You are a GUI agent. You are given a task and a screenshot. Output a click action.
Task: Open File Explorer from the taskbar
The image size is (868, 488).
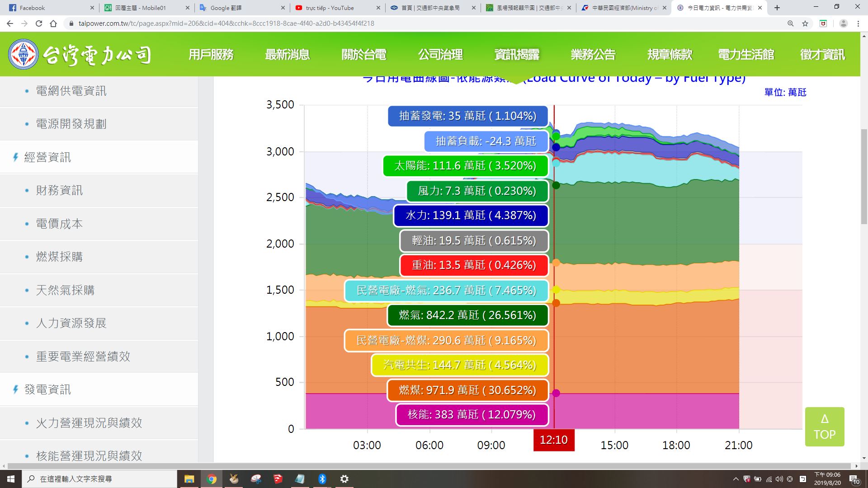pos(189,479)
